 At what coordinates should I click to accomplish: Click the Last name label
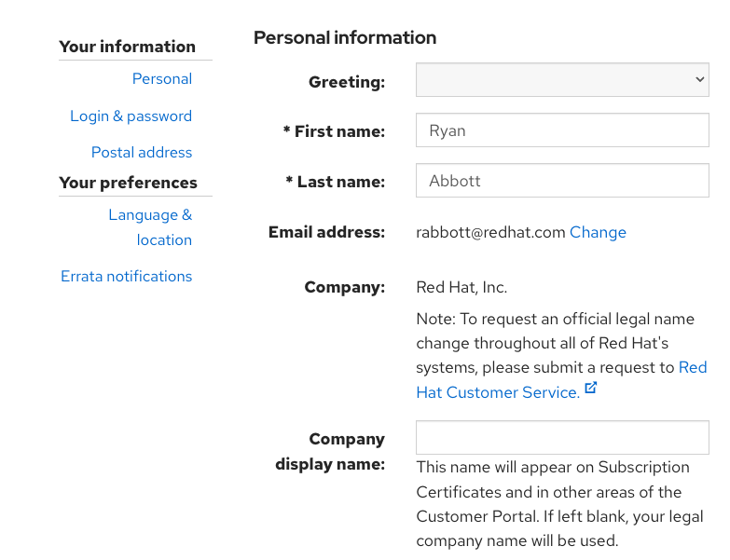point(335,183)
